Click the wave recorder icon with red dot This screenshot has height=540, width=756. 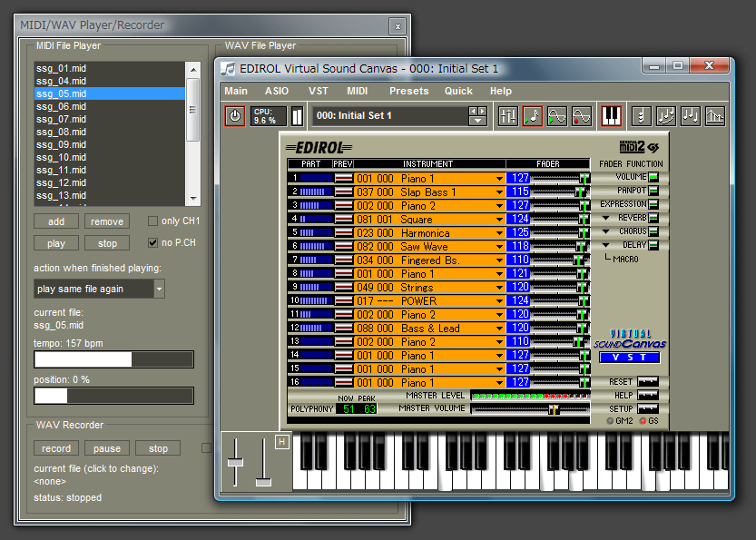[x=582, y=116]
